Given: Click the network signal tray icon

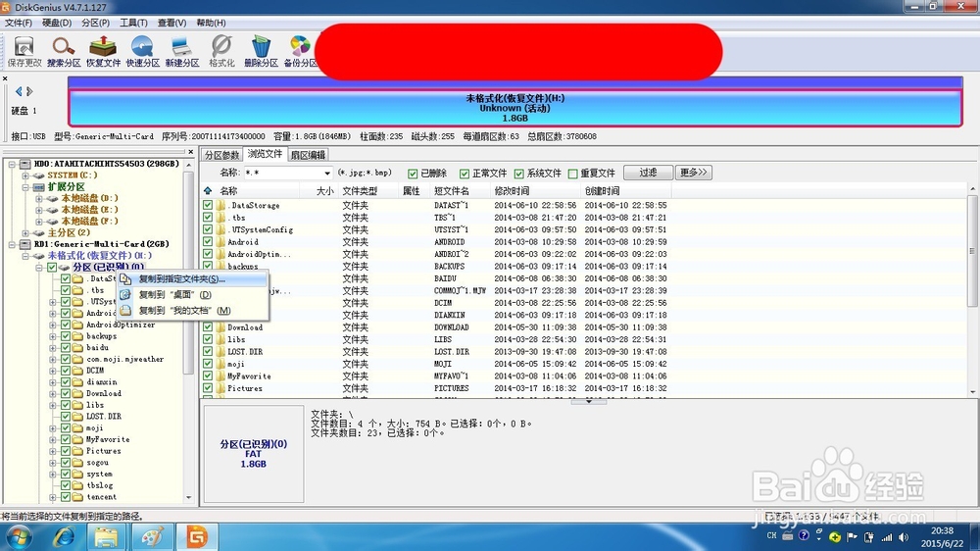Looking at the screenshot, I should tap(887, 537).
